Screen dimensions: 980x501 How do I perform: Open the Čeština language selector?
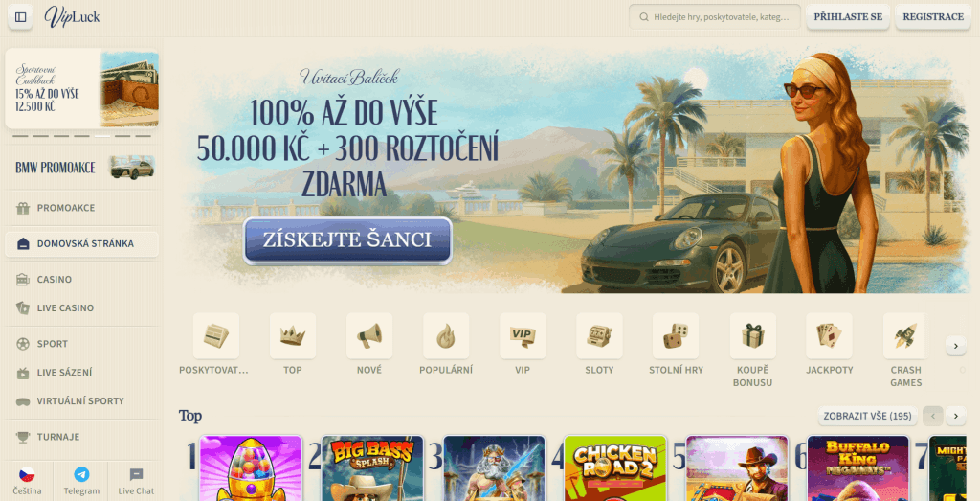point(27,481)
